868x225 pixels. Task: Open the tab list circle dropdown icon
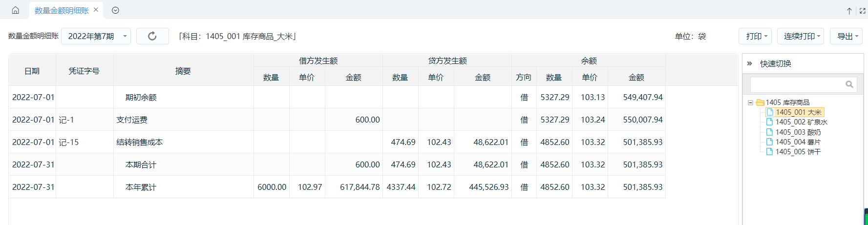point(115,10)
